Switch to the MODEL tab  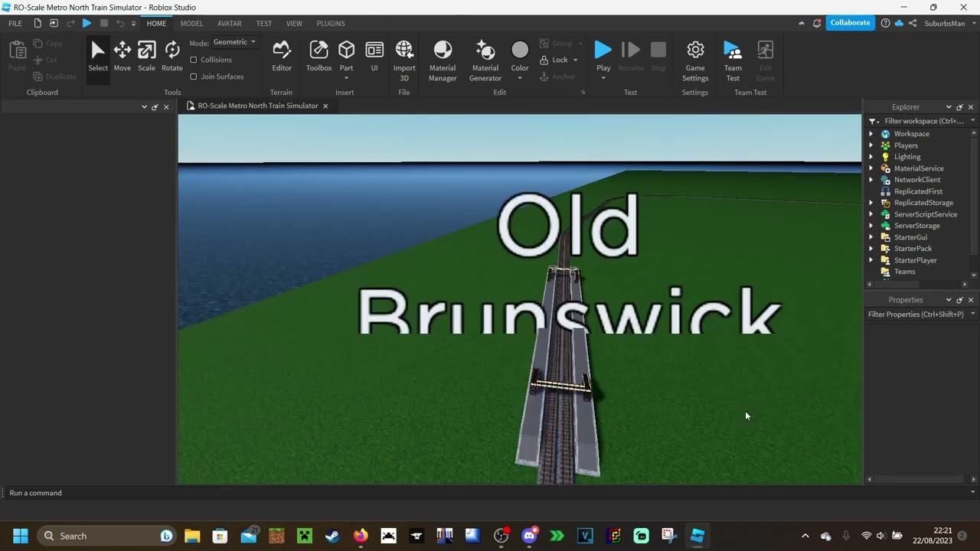[191, 24]
